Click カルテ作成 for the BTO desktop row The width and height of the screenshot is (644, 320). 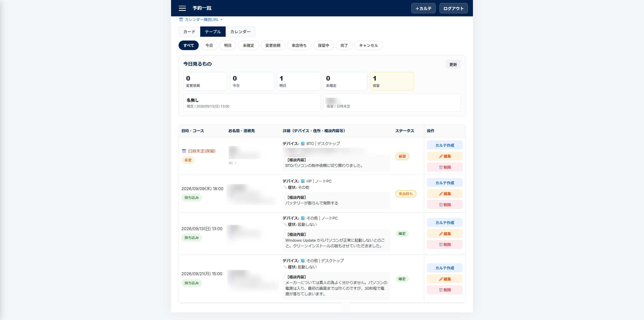pos(445,145)
